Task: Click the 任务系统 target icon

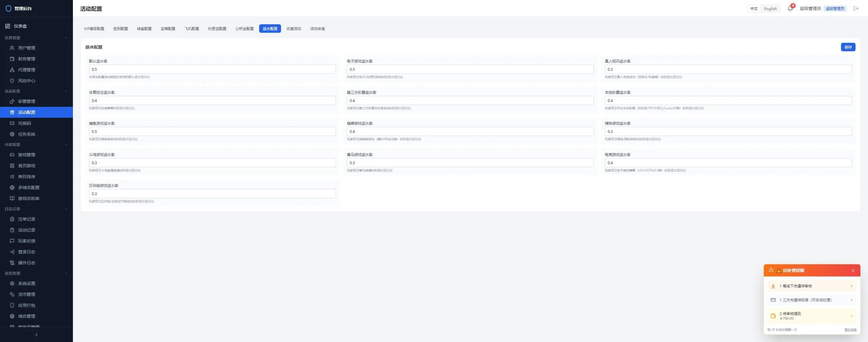Action: click(x=12, y=134)
